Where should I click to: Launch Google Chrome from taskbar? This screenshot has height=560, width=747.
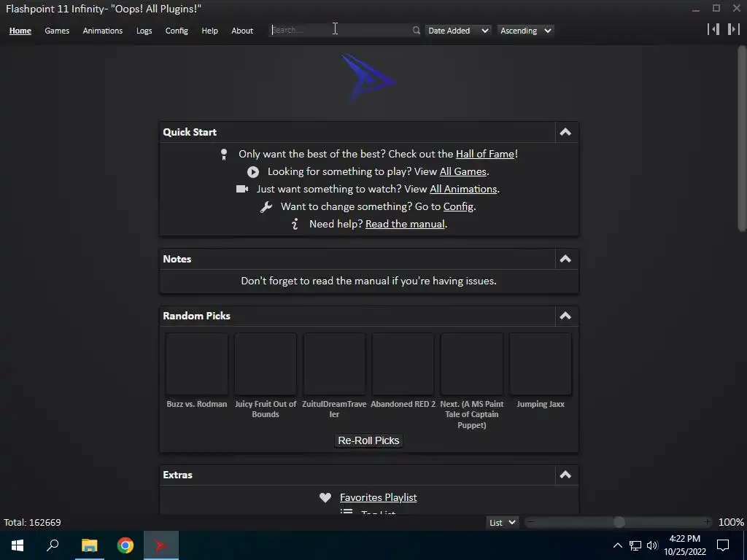click(125, 545)
